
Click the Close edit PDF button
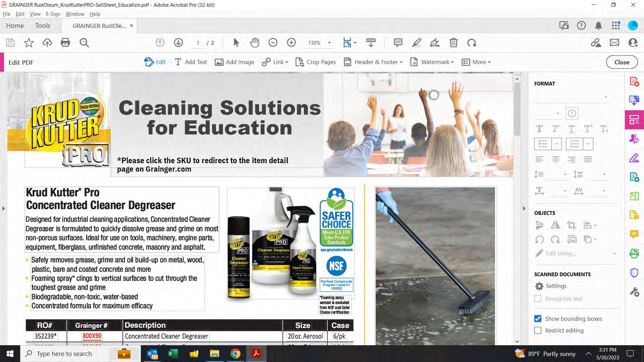tap(622, 62)
